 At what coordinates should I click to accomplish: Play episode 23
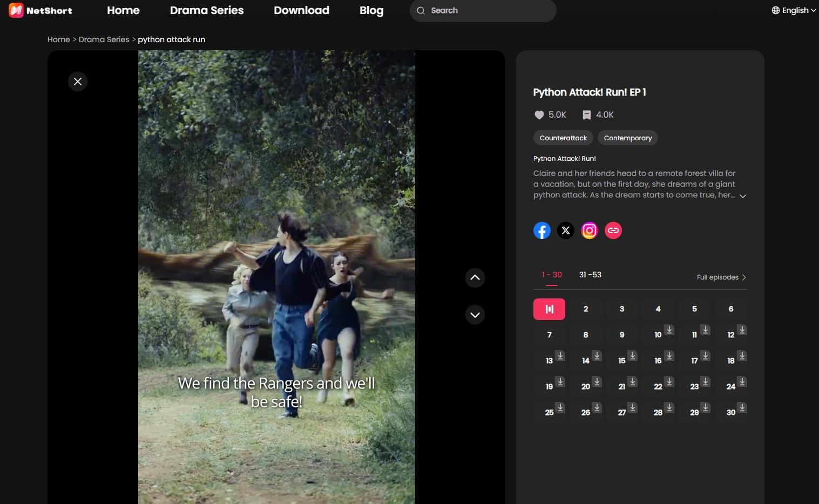point(694,387)
